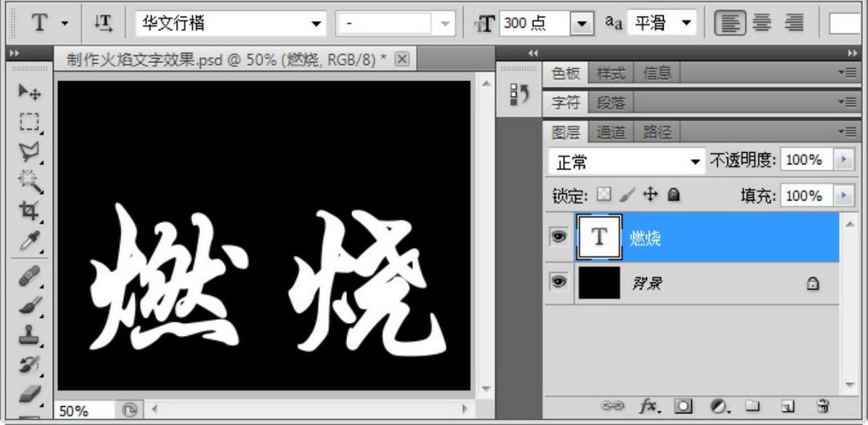Open the text color swatch

tap(847, 23)
